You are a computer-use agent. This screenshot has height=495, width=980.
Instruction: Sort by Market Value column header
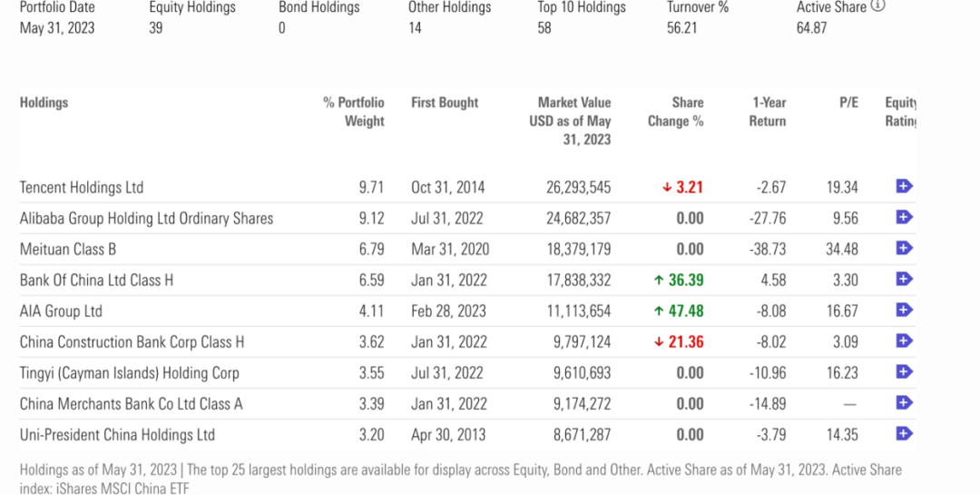pyautogui.click(x=571, y=121)
